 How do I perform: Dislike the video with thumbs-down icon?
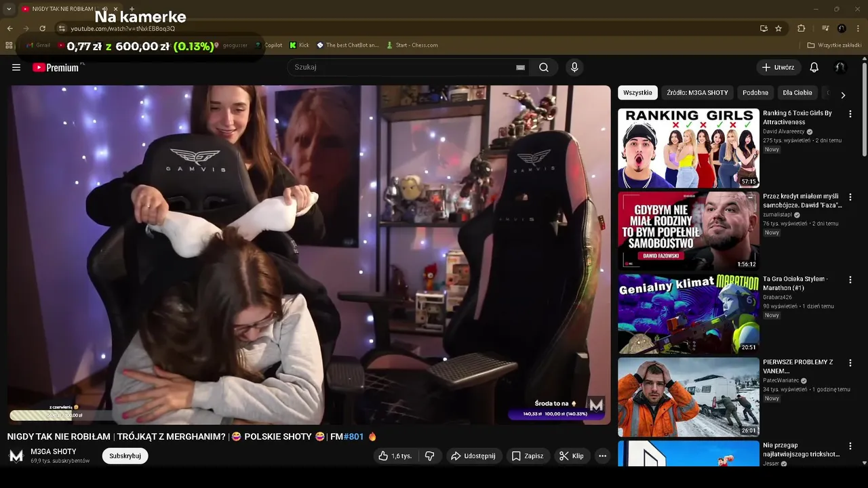click(x=429, y=456)
